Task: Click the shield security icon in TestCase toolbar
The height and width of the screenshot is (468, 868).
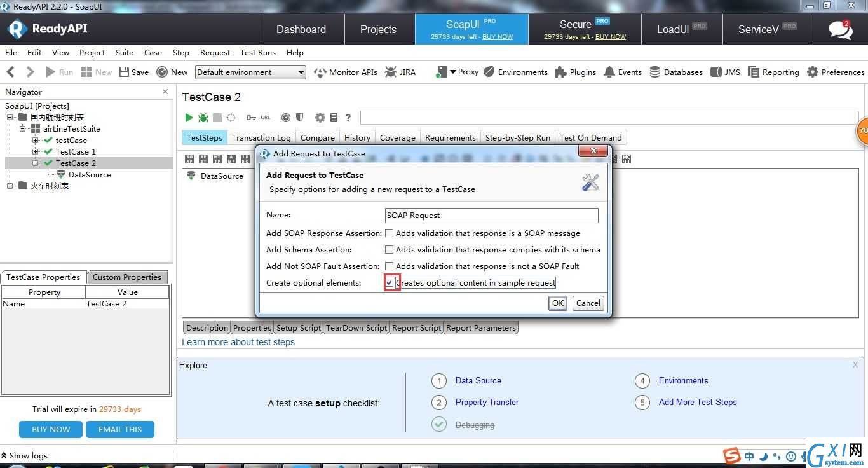Action: [x=299, y=118]
